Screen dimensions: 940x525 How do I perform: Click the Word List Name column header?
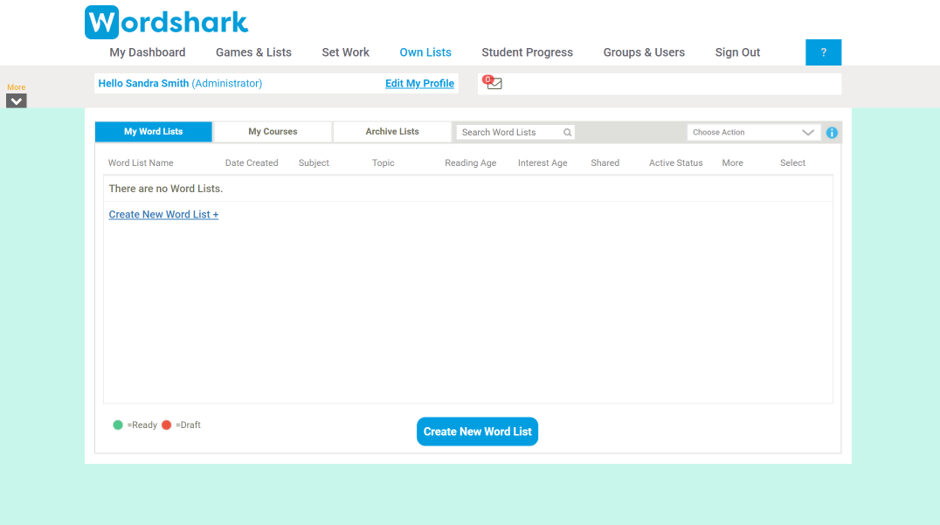[x=141, y=163]
